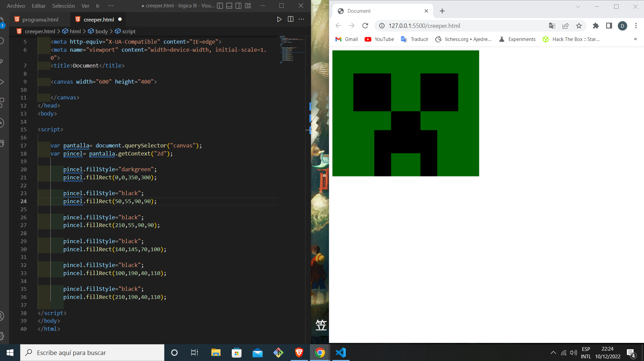This screenshot has height=361, width=644.
Task: Click creeper.html breadcrumb
Action: tap(40, 31)
